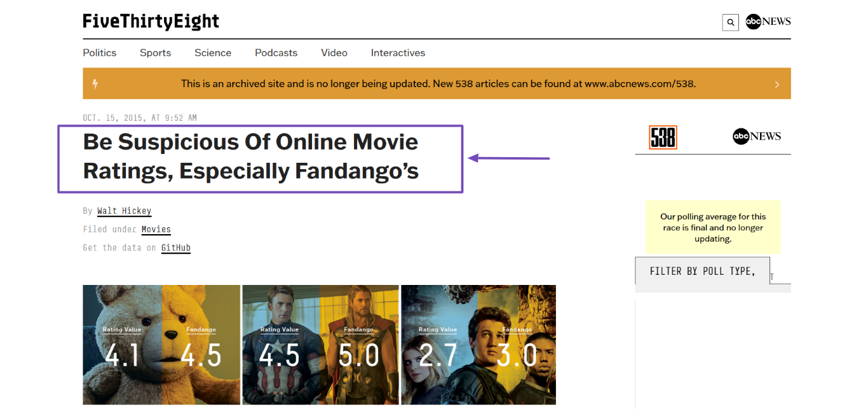
Task: Click the Walt Hickey author link
Action: click(x=124, y=211)
